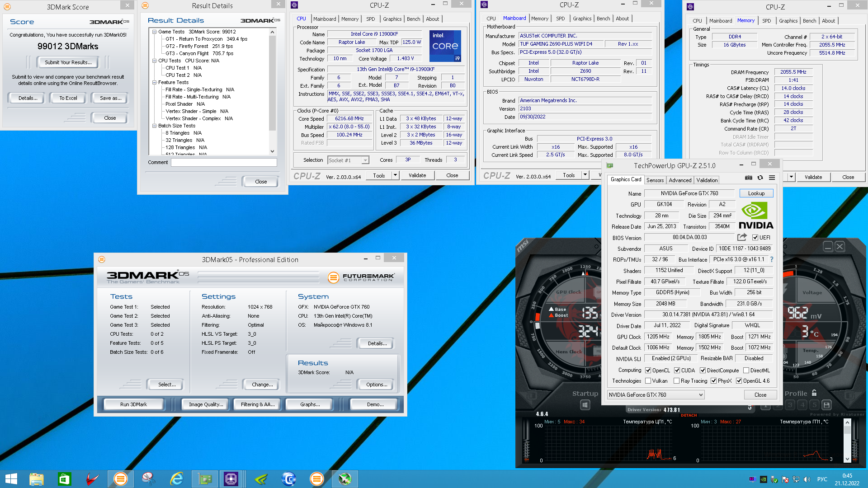Viewport: 868px width, 488px height.
Task: Switch to Sensors tab in GPU-Z
Action: pos(655,180)
